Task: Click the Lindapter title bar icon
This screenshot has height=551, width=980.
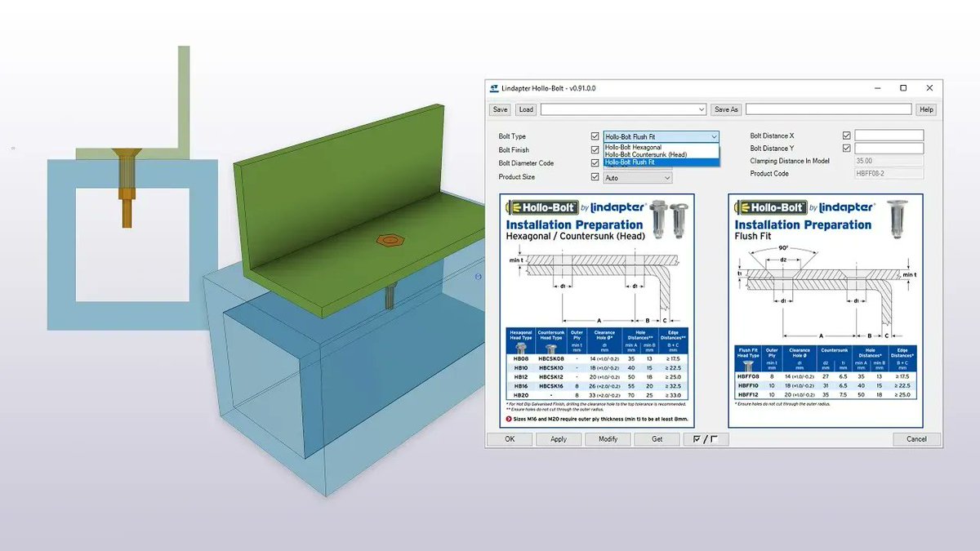Action: [x=494, y=88]
